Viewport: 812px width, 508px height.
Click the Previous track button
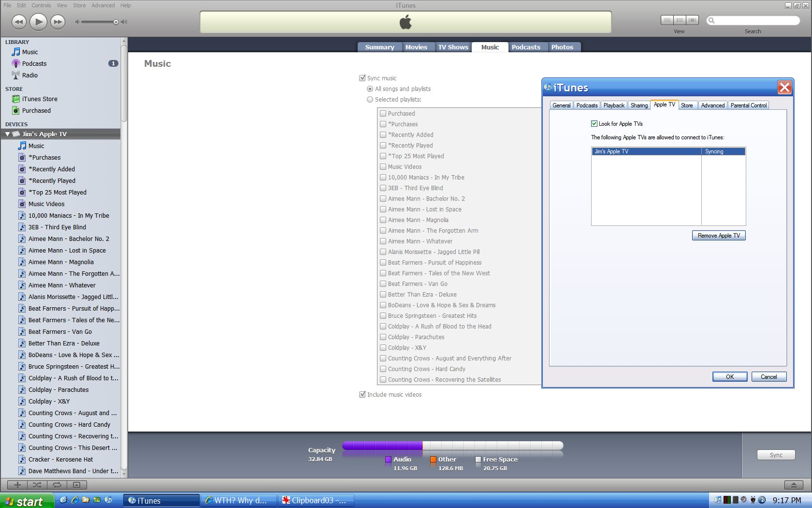(x=19, y=22)
